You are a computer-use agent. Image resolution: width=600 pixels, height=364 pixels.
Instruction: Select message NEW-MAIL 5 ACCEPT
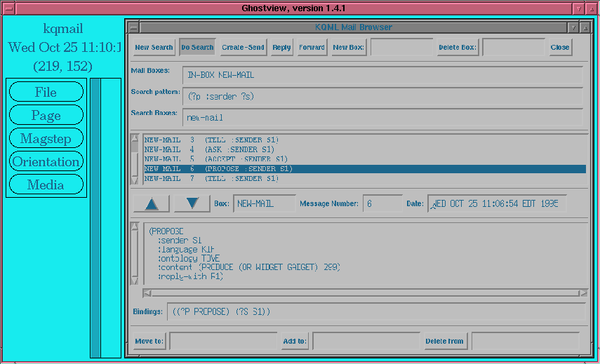coord(365,159)
